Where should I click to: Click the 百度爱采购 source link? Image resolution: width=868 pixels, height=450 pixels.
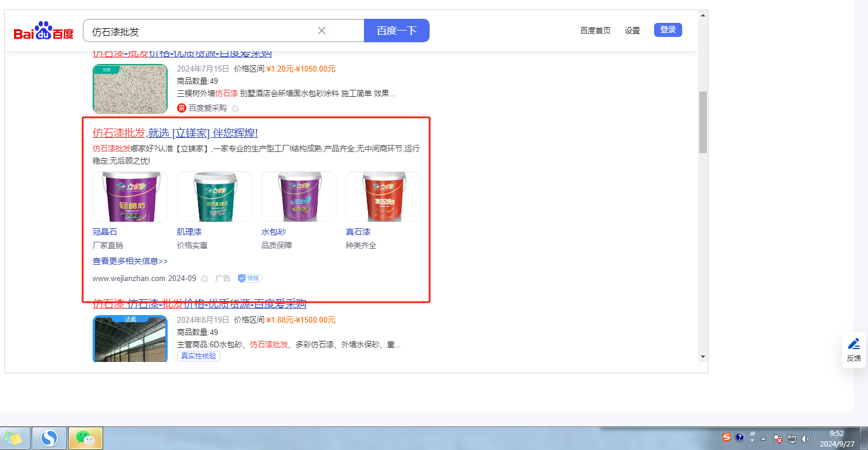(207, 108)
